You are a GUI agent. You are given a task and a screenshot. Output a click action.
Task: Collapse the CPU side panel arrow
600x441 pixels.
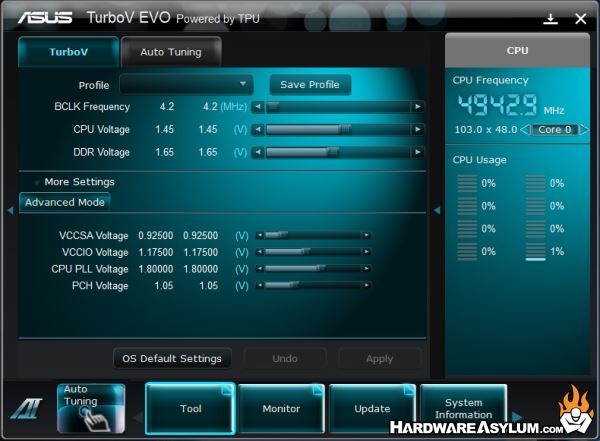tap(437, 210)
